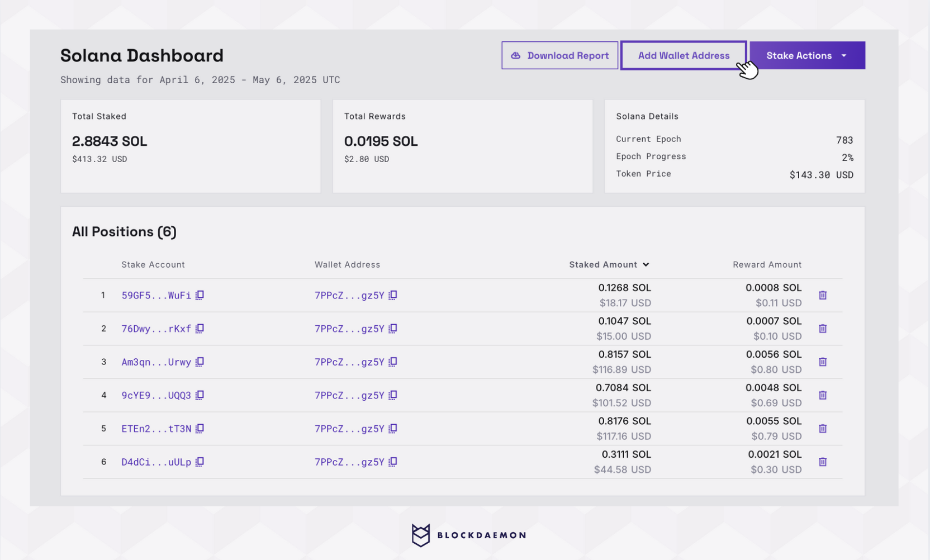Copy stake account 76Dwy...rKxf
Viewport: 930px width, 560px height.
tap(200, 329)
